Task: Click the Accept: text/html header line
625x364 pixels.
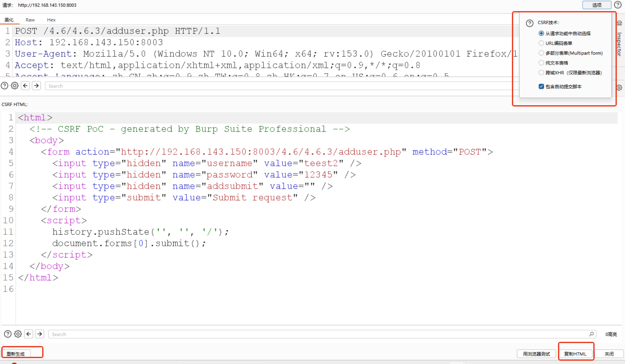Action: click(x=218, y=65)
